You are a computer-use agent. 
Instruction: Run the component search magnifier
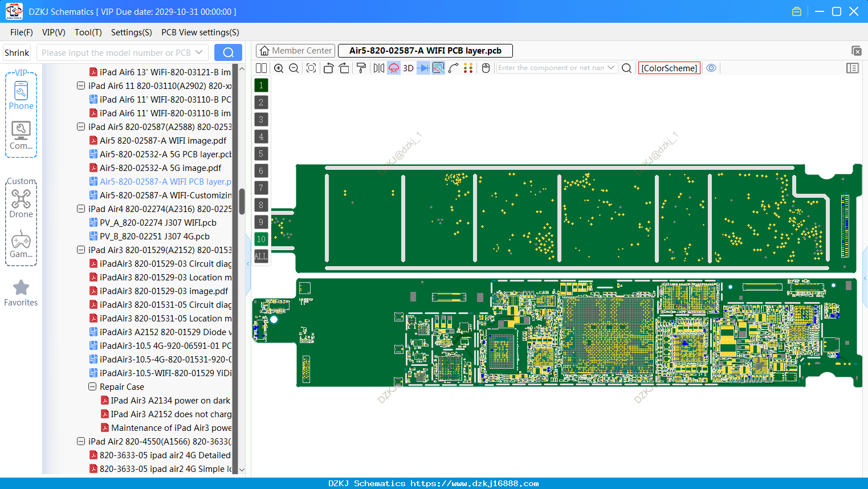pyautogui.click(x=626, y=68)
